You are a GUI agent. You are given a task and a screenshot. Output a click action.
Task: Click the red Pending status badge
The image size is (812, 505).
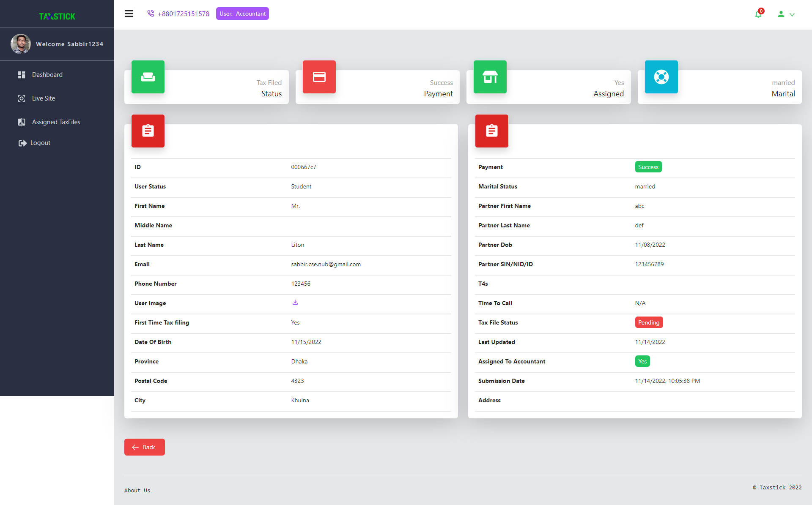coord(649,322)
